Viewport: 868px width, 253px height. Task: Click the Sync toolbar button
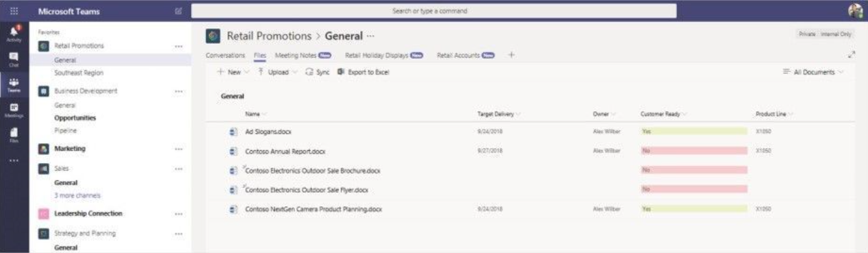tap(318, 72)
